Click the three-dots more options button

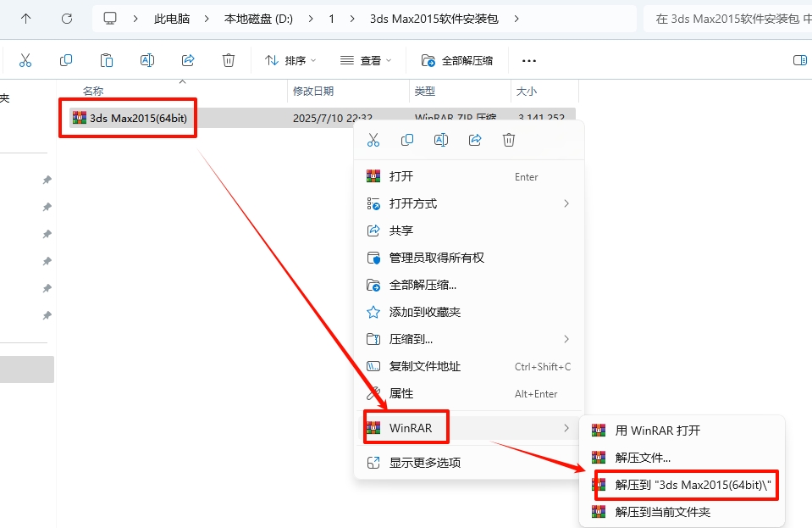click(529, 60)
